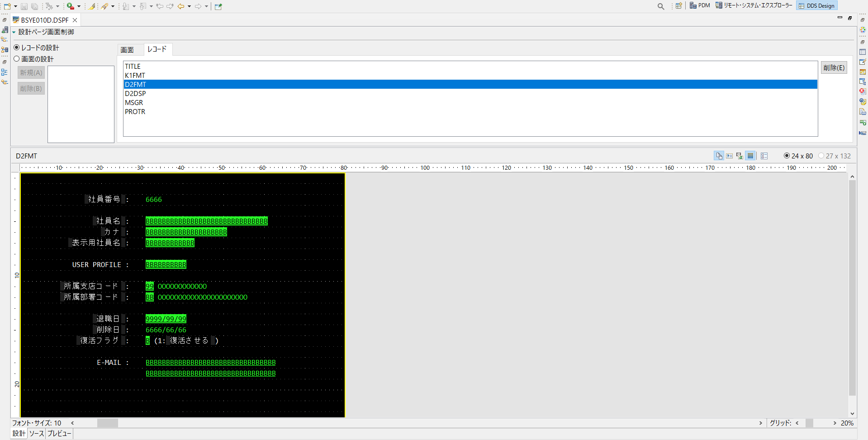Select the 画面の設計 radio button

(17, 59)
